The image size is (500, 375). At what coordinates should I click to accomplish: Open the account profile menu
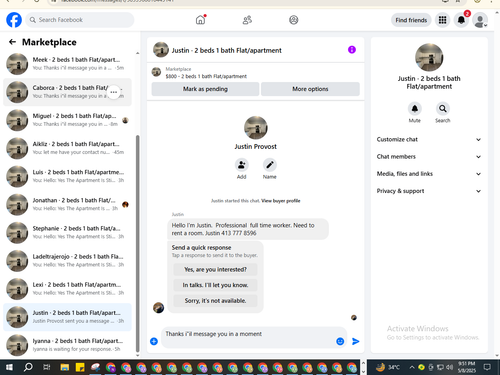point(480,20)
